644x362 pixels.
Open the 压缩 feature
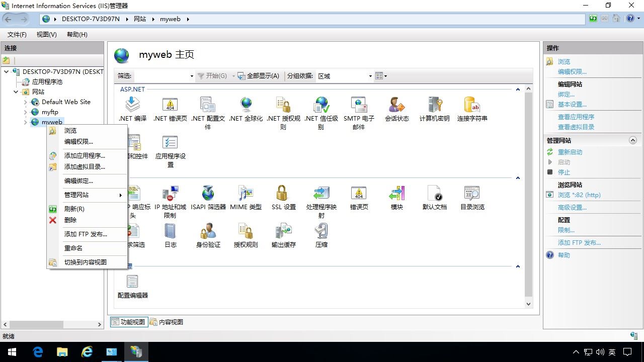point(321,235)
